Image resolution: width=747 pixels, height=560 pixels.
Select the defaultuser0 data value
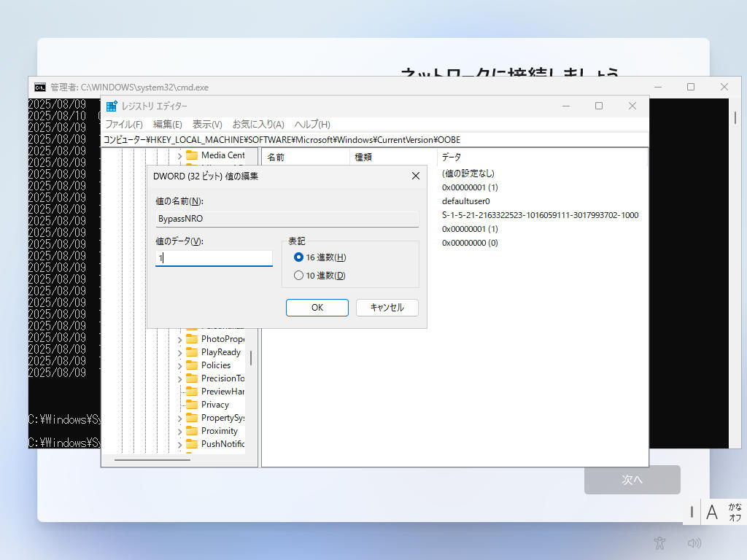point(466,201)
